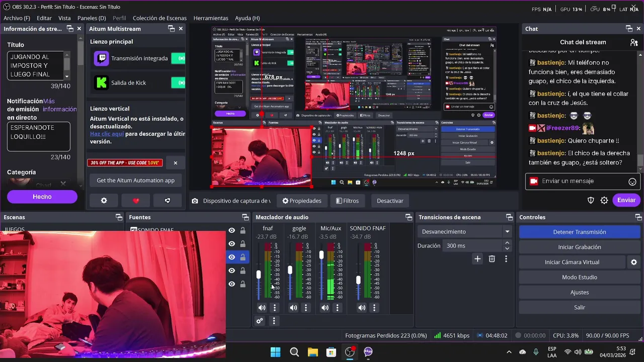Undock the Chat panel
644x362 pixels.
(x=629, y=29)
